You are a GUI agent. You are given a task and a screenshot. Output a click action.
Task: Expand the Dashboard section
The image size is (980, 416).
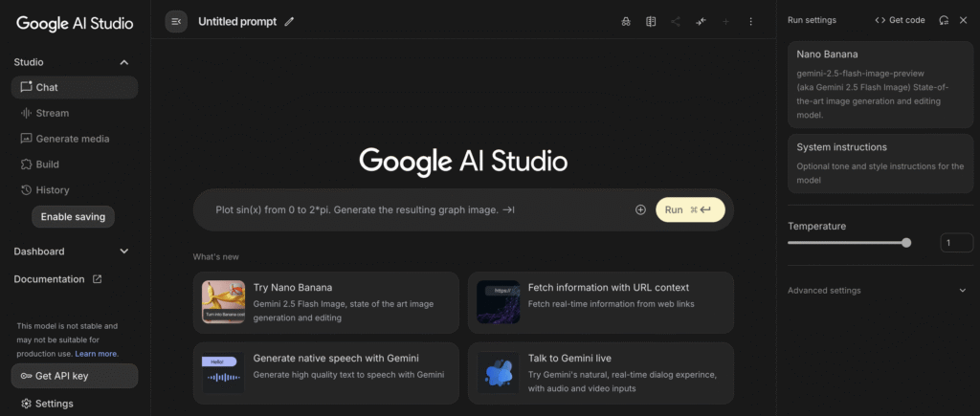coord(123,252)
